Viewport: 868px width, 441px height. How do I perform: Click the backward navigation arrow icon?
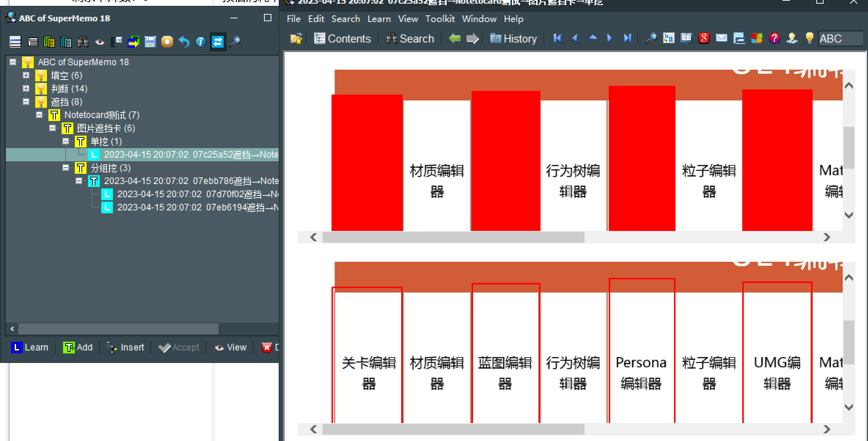pos(455,38)
